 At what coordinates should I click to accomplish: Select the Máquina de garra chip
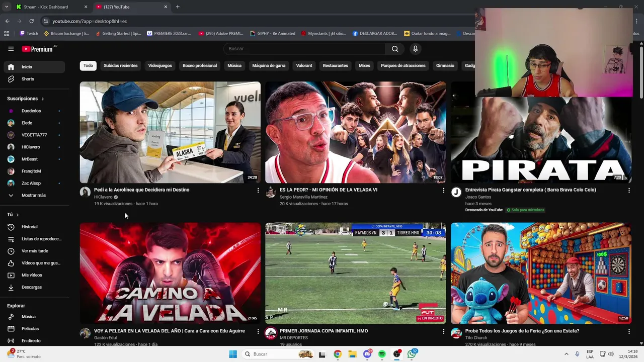(x=269, y=66)
